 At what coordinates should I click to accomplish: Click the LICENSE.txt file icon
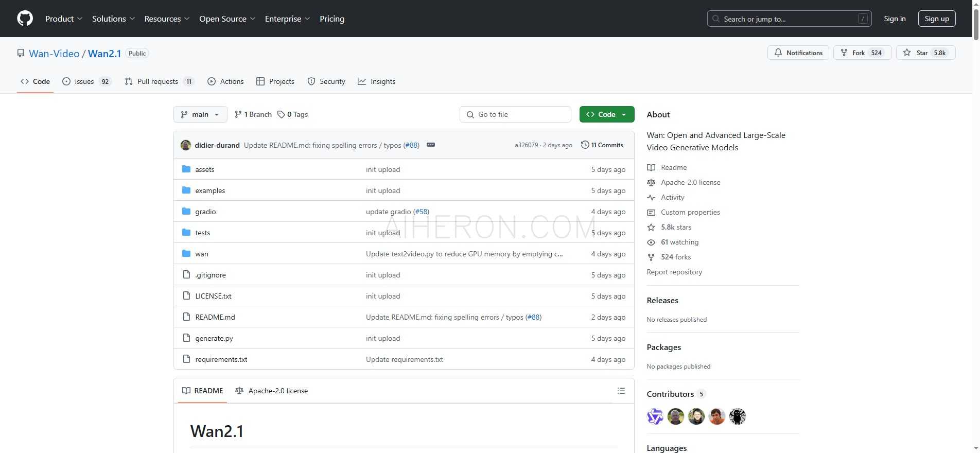tap(186, 295)
